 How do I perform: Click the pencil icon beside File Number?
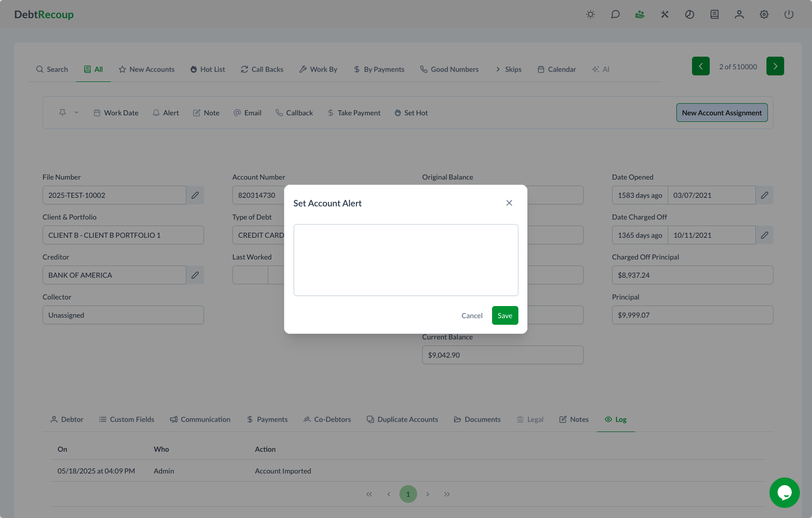click(x=195, y=195)
